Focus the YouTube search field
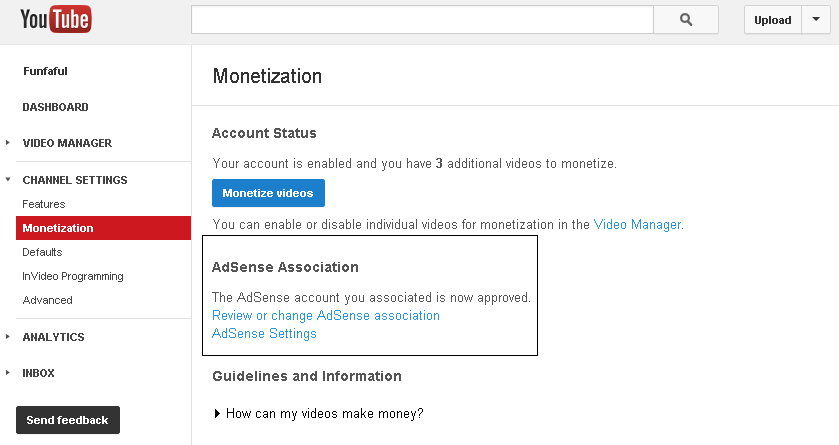 [422, 20]
